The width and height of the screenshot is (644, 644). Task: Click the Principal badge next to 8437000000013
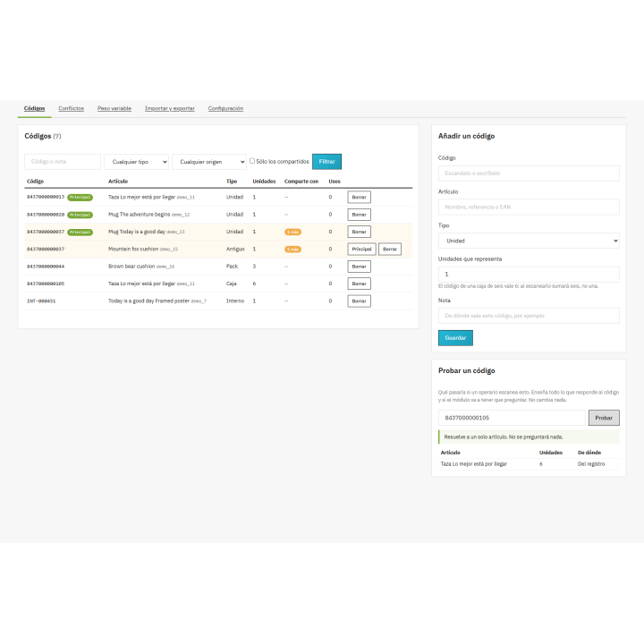tap(80, 198)
